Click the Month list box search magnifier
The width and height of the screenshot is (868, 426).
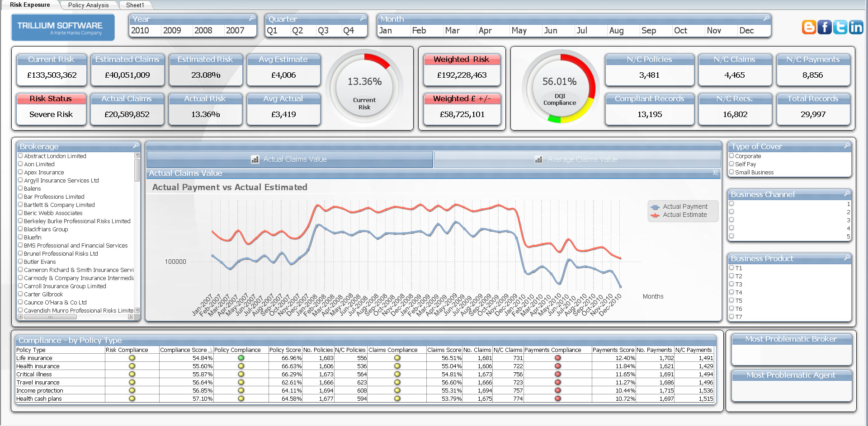coord(766,19)
